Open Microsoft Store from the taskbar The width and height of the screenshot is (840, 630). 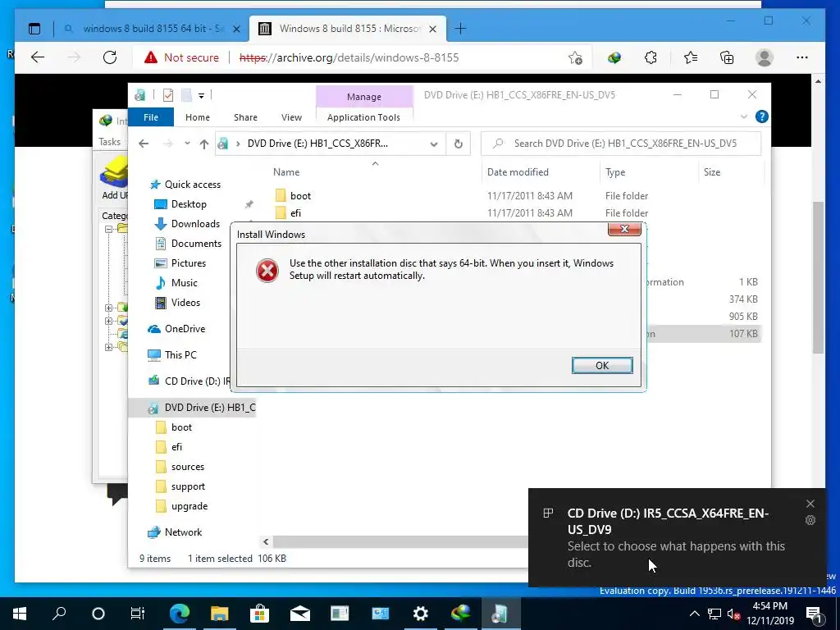[x=259, y=614]
